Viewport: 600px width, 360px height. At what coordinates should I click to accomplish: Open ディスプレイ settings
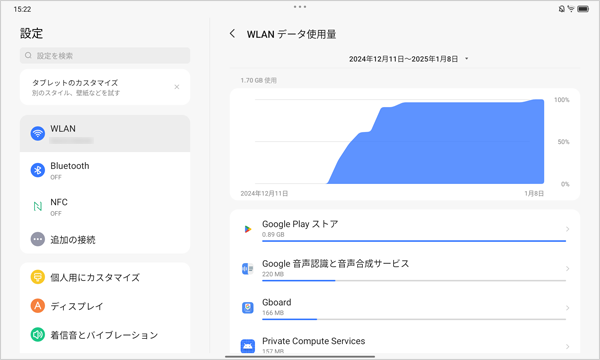(105, 306)
